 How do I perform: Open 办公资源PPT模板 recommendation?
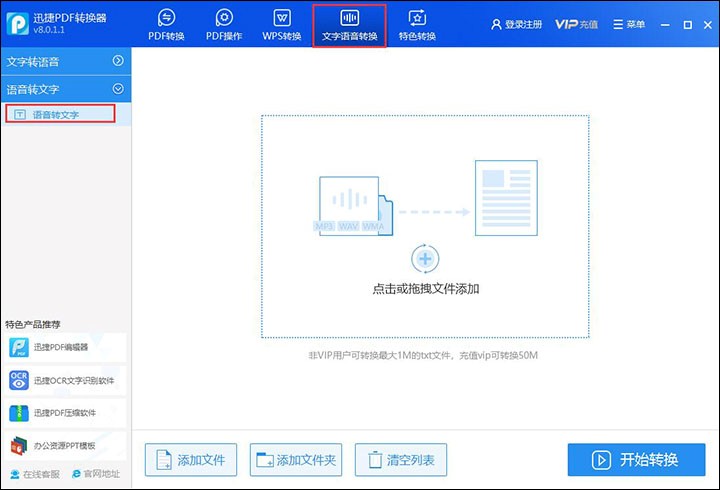pos(65,445)
